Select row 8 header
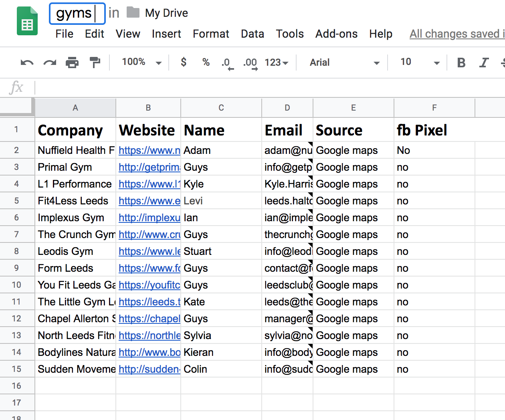Image resolution: width=505 pixels, height=420 pixels. pos(17,251)
